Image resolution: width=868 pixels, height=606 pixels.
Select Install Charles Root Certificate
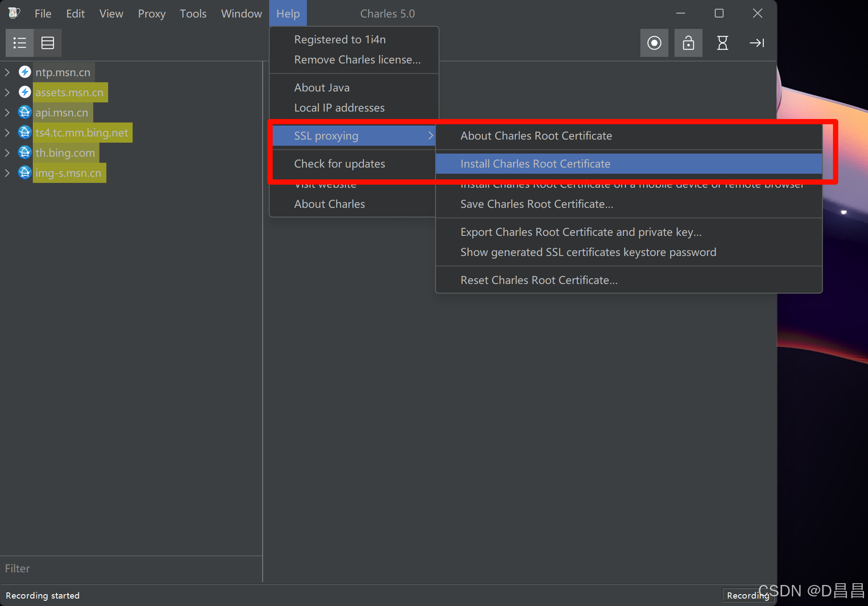click(x=535, y=164)
